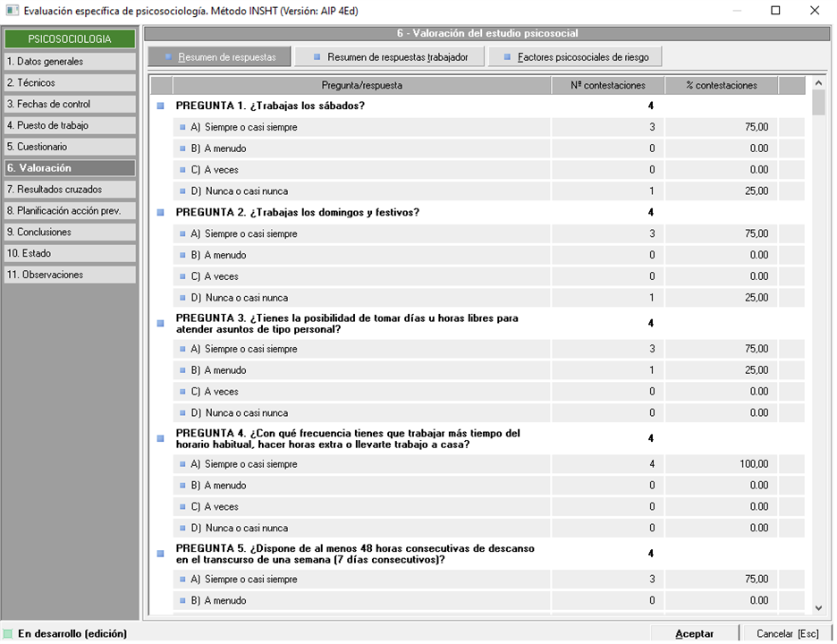Click scrollbar down arrow in results list
837x644 pixels.
tap(818, 607)
